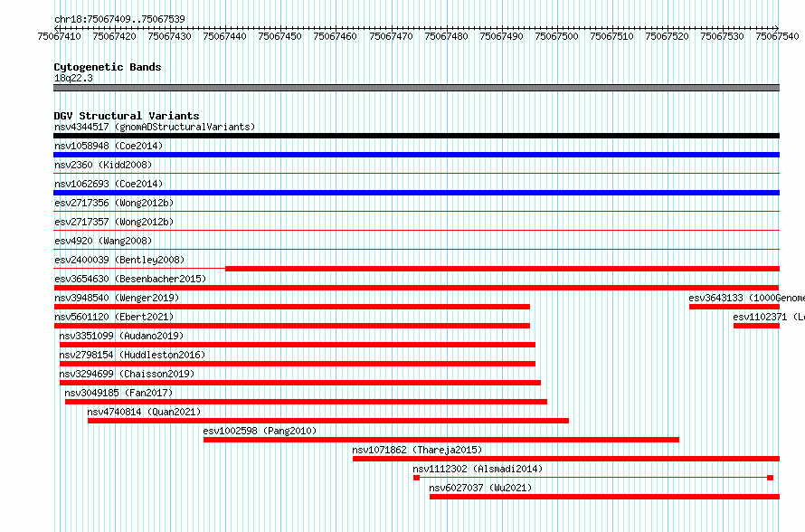Select the red nsv4740814 variant bar
This screenshot has width=805, height=532.
pos(328,421)
